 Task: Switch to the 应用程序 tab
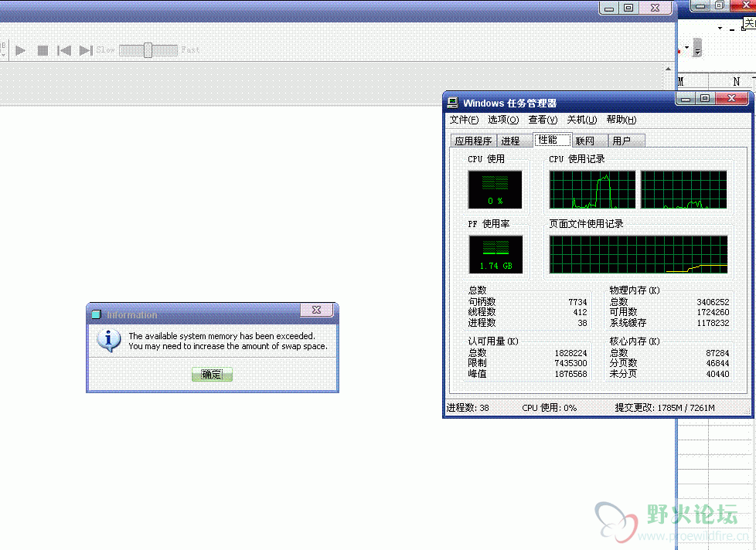pos(473,141)
